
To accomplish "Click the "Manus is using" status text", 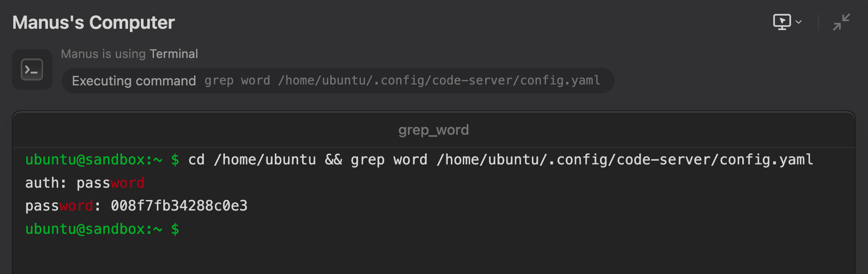I will coord(103,54).
